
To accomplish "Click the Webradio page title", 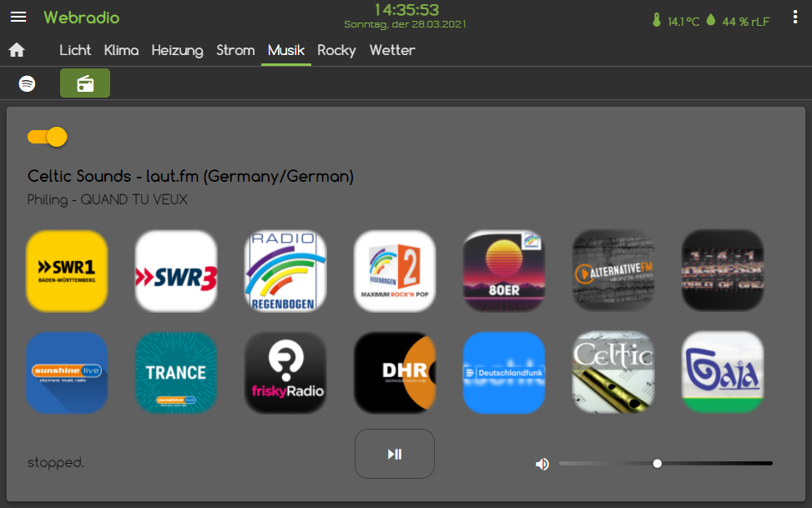I will [82, 18].
